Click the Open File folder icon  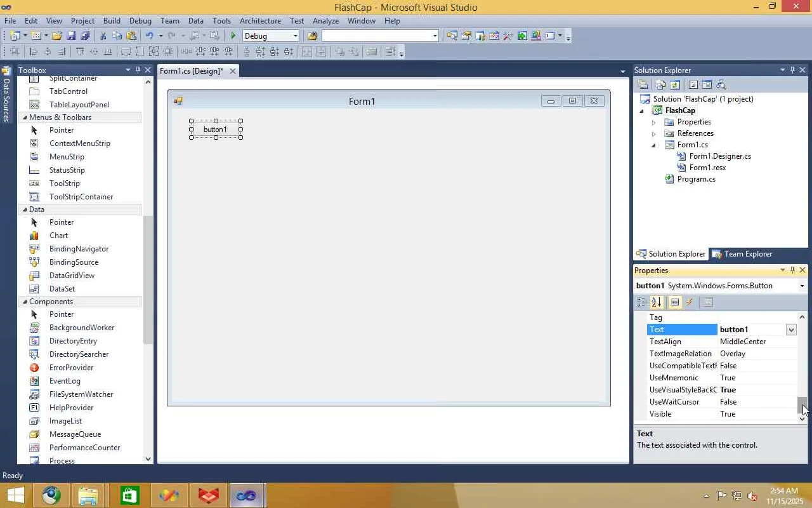pyautogui.click(x=57, y=36)
